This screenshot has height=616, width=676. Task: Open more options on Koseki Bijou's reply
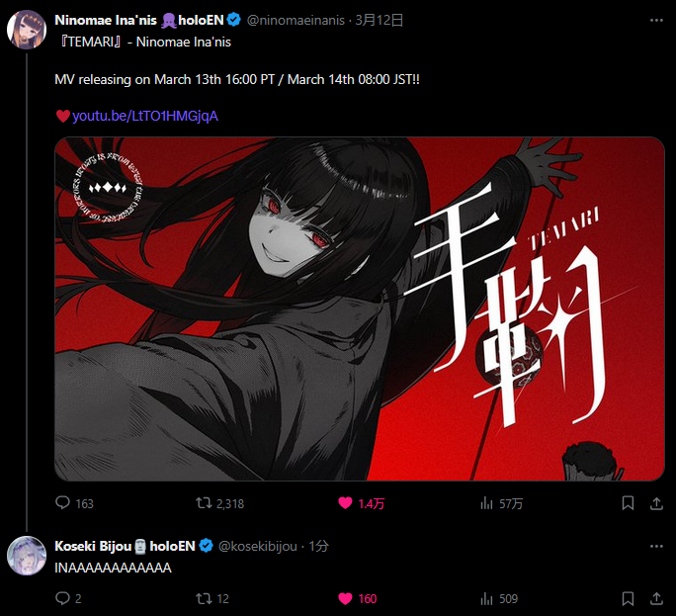click(x=656, y=546)
